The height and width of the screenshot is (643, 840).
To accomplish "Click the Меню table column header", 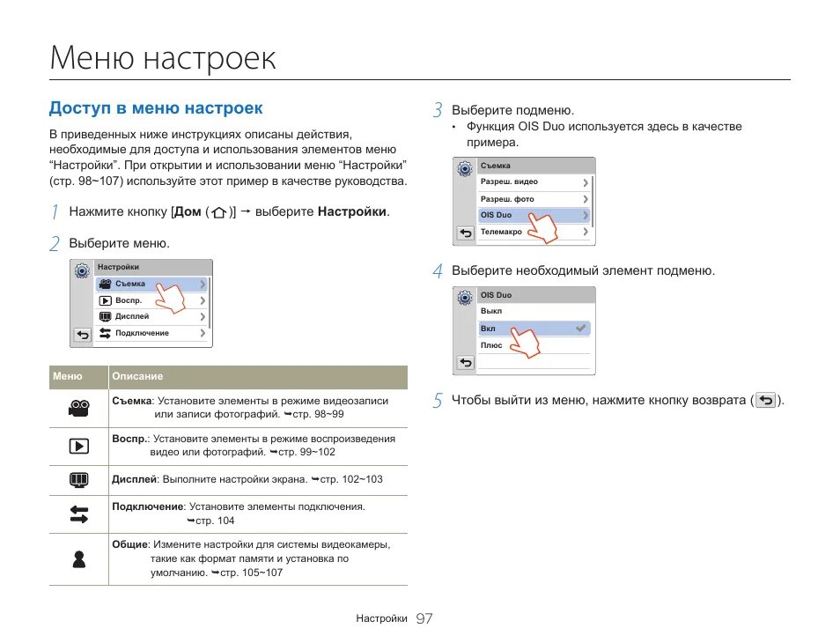I will pos(68,376).
